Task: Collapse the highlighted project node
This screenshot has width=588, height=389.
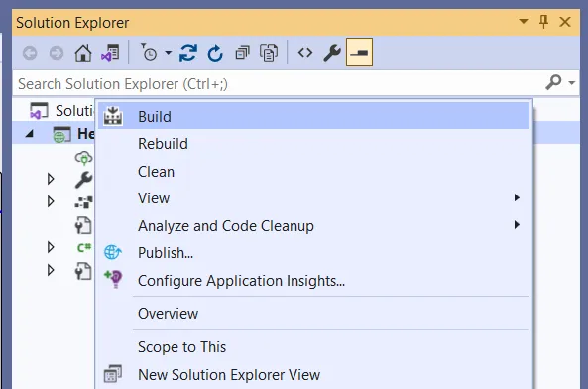Action: [30, 134]
